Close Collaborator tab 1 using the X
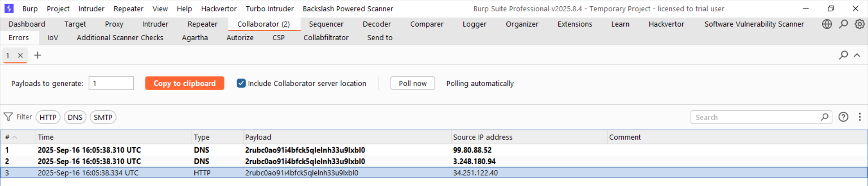Screen dimensions: 868x186 pos(20,56)
